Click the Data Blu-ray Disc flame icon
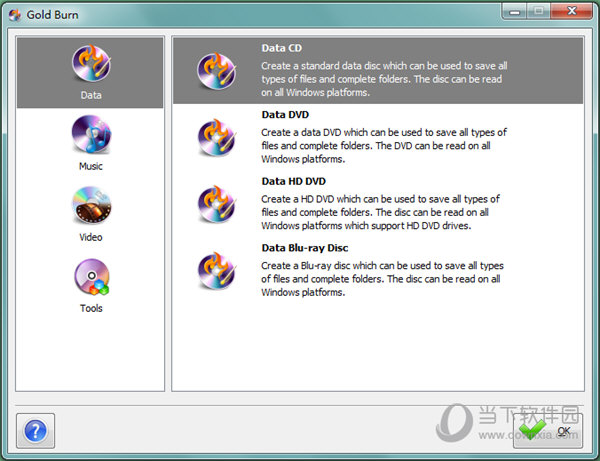Screen dimensions: 600x461 (217, 271)
